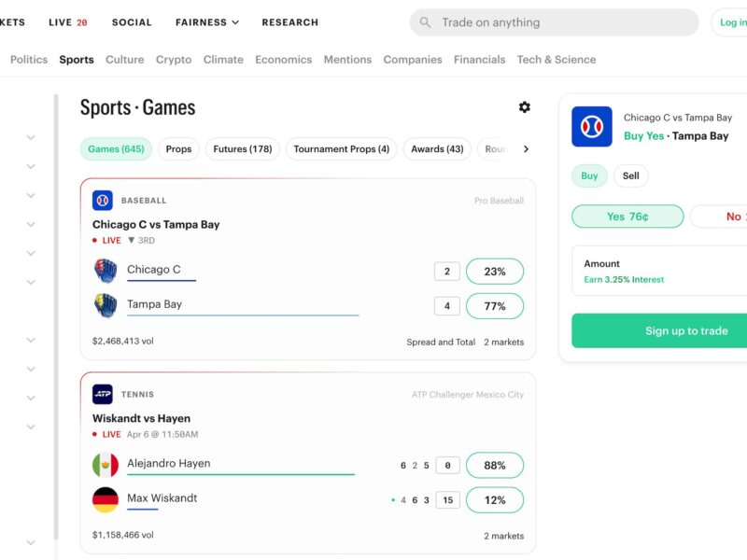The image size is (747, 560).
Task: Select the Futures (178) filter tab
Action: [243, 149]
